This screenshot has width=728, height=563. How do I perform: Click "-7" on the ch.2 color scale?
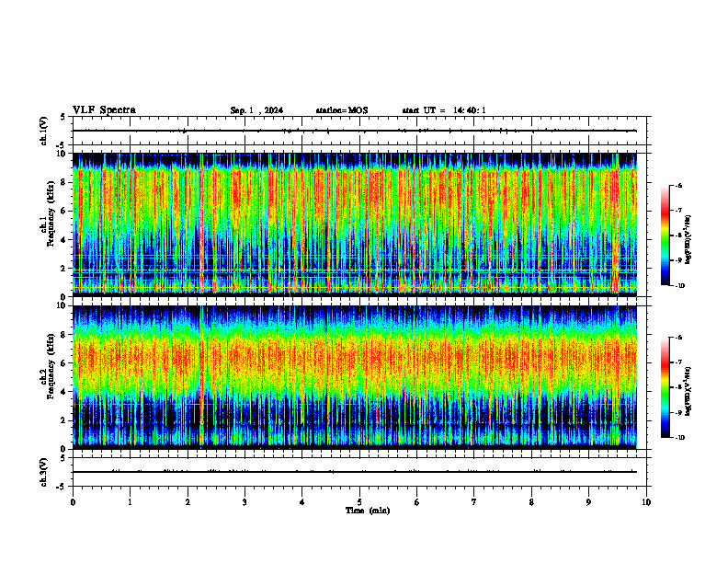pos(678,362)
